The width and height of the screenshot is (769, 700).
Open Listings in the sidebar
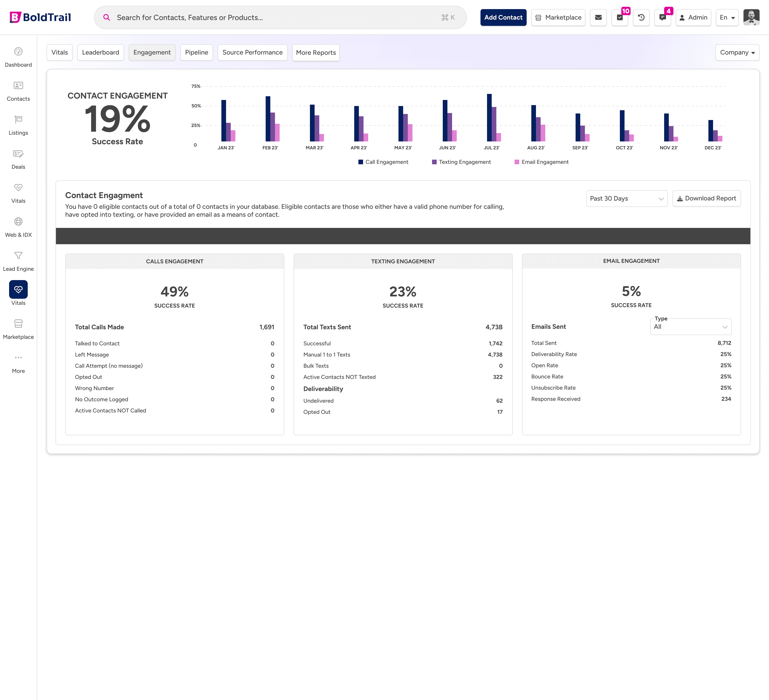coord(18,125)
